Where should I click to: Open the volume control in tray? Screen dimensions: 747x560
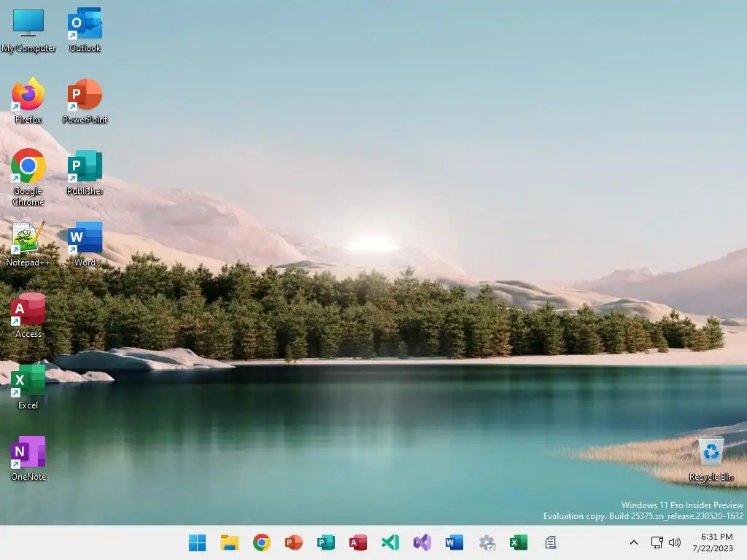coord(675,542)
